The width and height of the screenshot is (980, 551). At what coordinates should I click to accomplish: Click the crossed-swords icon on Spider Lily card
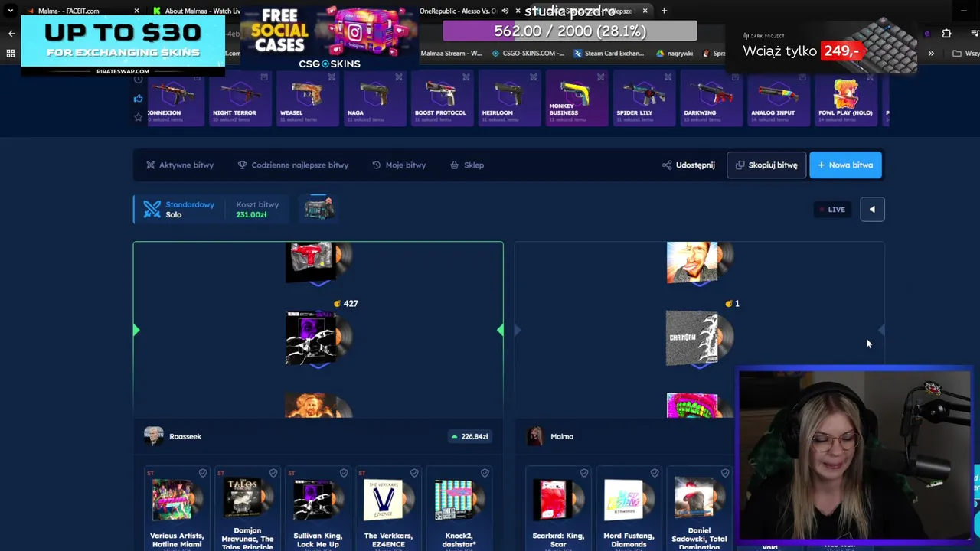click(x=668, y=77)
